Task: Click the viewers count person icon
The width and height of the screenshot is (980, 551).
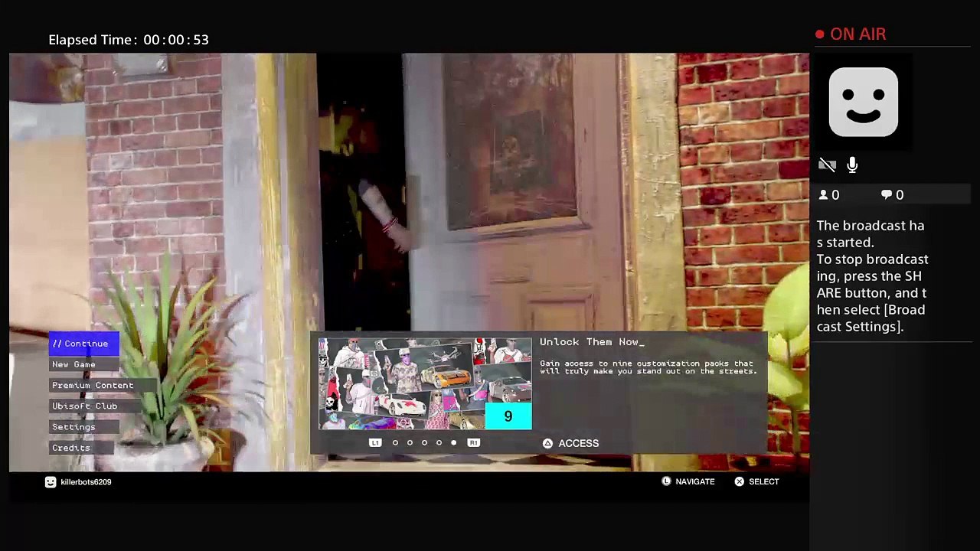Action: click(824, 195)
